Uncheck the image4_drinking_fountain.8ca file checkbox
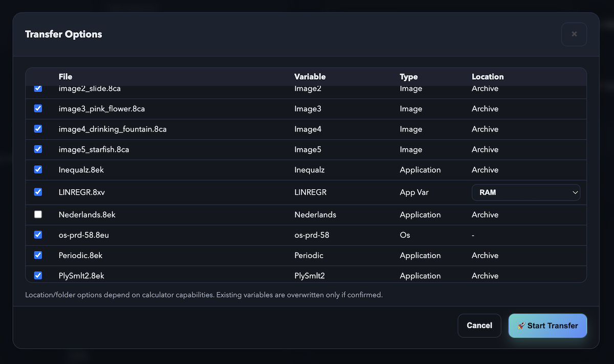Screen dimensions: 614x364 click(38, 129)
